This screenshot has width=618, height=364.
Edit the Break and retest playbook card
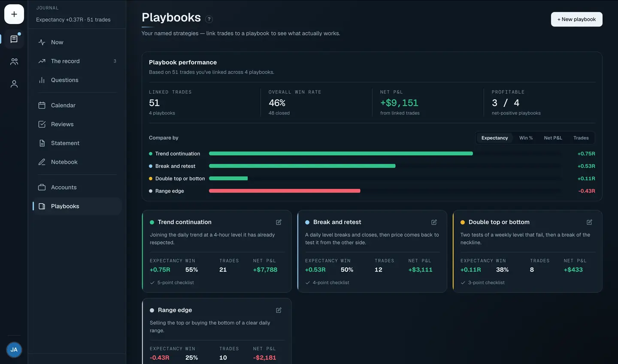[434, 222]
